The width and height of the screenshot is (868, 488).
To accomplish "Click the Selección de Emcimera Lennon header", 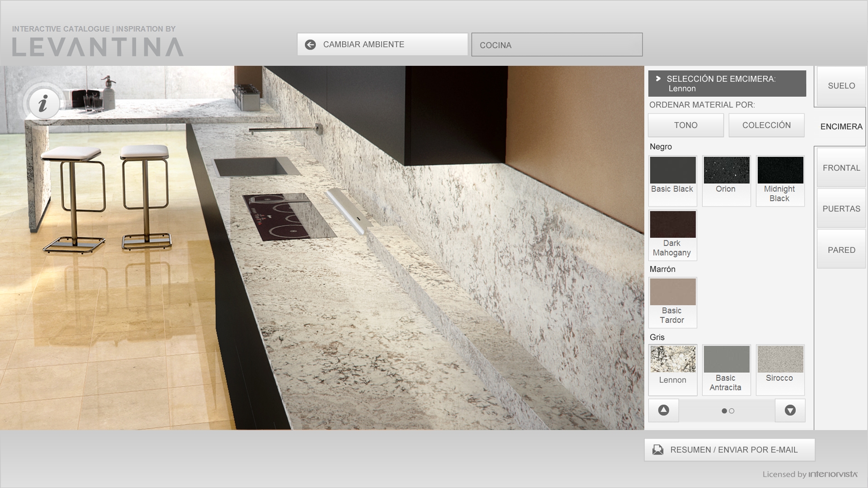I will (727, 84).
